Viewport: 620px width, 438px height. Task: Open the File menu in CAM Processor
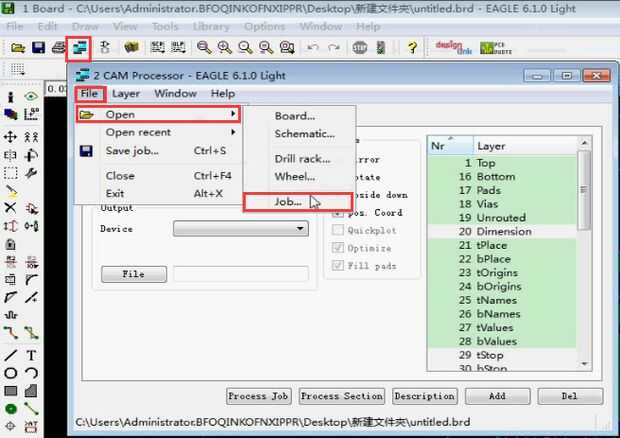coord(89,94)
